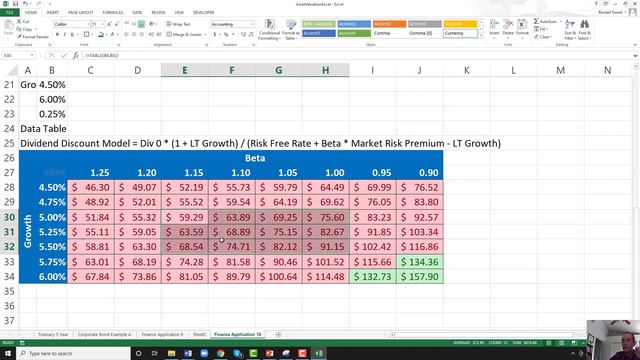Toggle bottom vertical align (highlighted)

[x=141, y=24]
